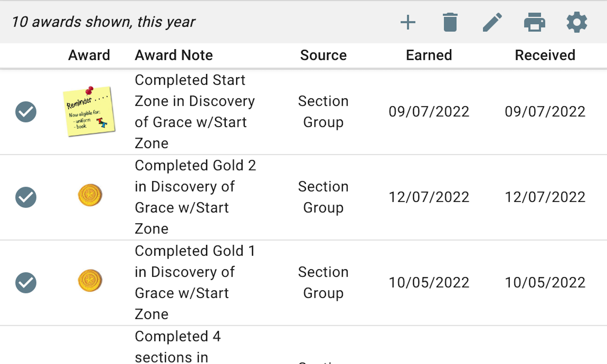The image size is (607, 364).
Task: Click the add award plus icon
Action: [x=408, y=22]
